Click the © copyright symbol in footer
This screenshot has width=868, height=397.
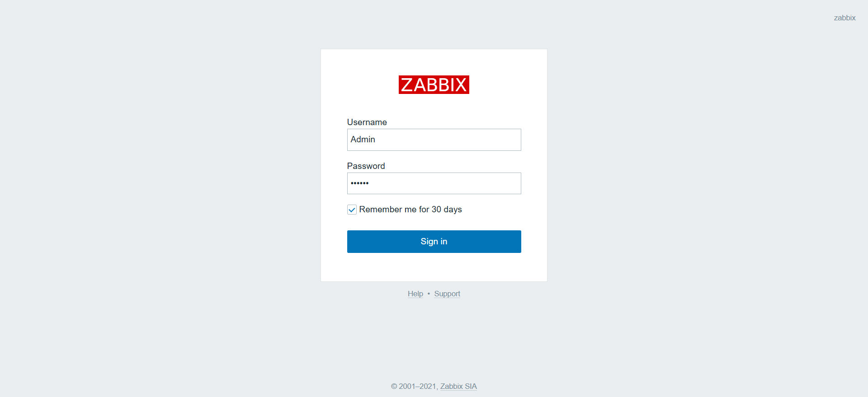(394, 386)
